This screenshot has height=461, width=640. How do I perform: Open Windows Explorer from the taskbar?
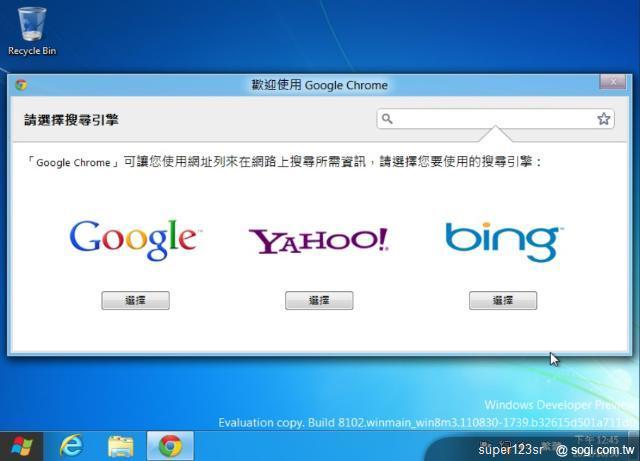pos(120,446)
